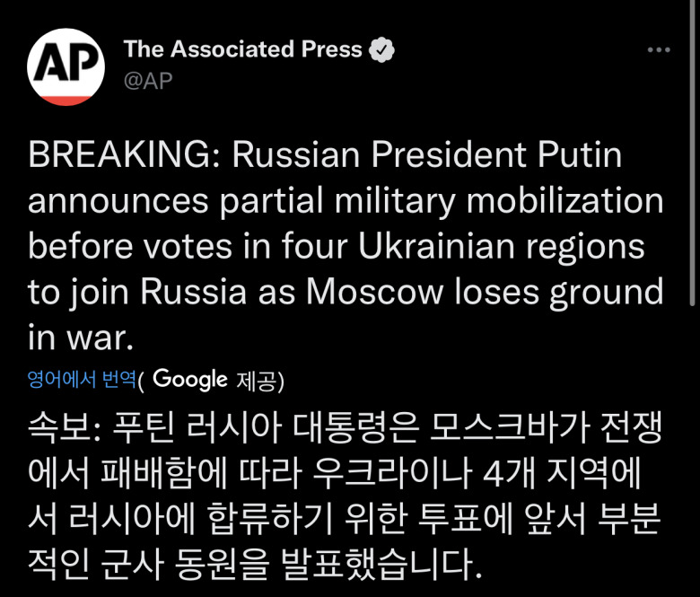The width and height of the screenshot is (700, 597).
Task: Open The Associated Press display name
Action: pos(242,49)
